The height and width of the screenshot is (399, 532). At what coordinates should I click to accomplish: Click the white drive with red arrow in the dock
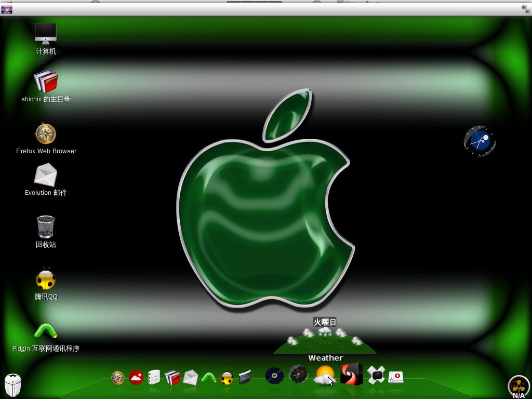[x=395, y=377]
